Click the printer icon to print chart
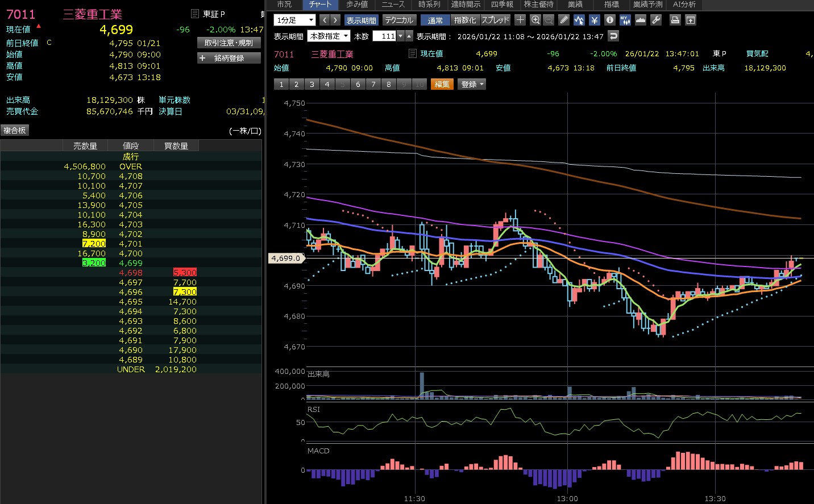814x504 pixels. (x=675, y=20)
